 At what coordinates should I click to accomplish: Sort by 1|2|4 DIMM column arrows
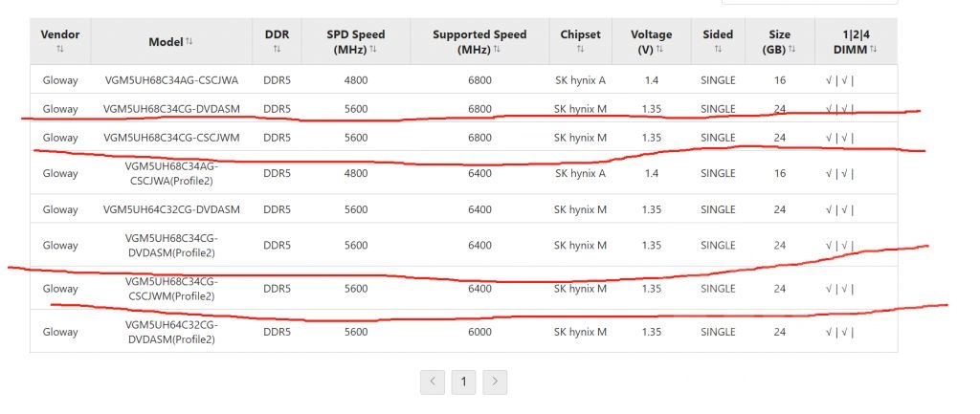(873, 49)
